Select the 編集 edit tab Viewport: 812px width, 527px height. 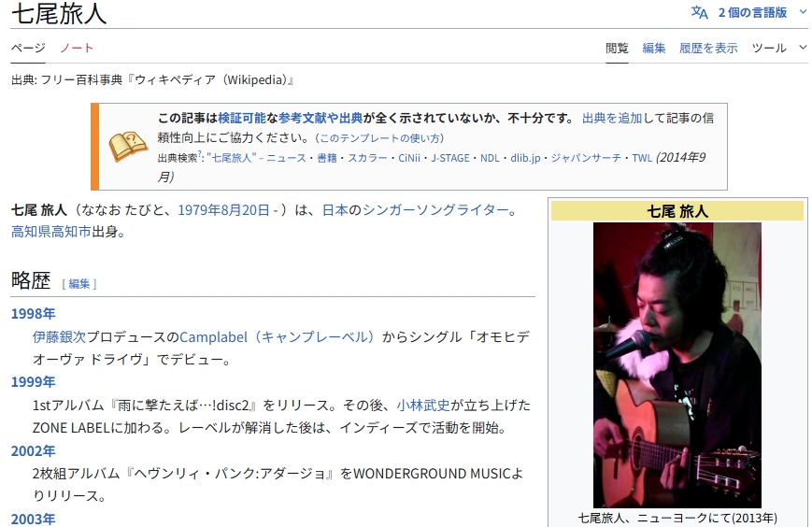coord(653,49)
